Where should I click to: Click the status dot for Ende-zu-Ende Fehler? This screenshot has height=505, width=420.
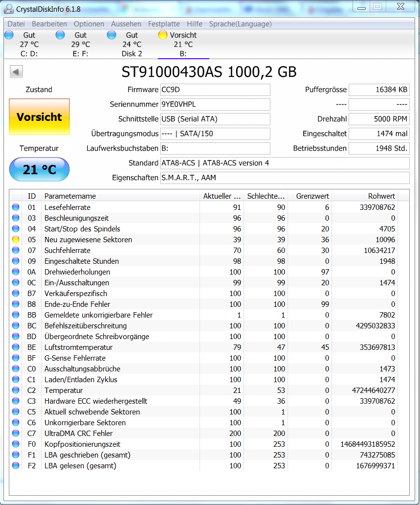pyautogui.click(x=16, y=304)
